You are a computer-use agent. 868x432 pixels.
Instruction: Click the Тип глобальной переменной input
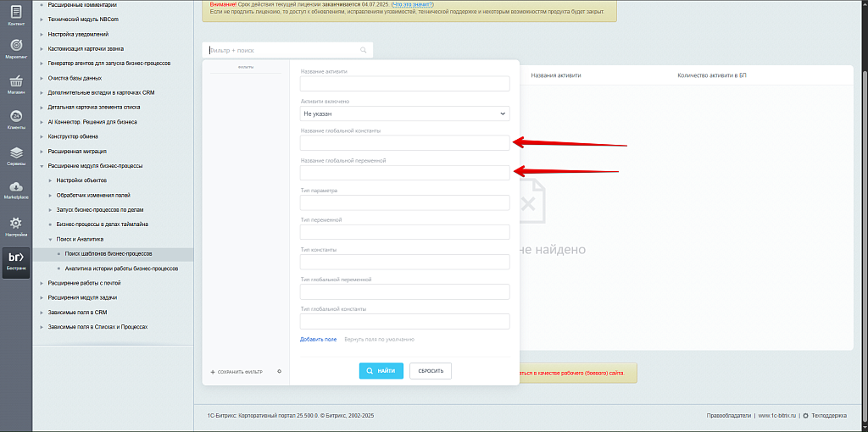point(404,291)
